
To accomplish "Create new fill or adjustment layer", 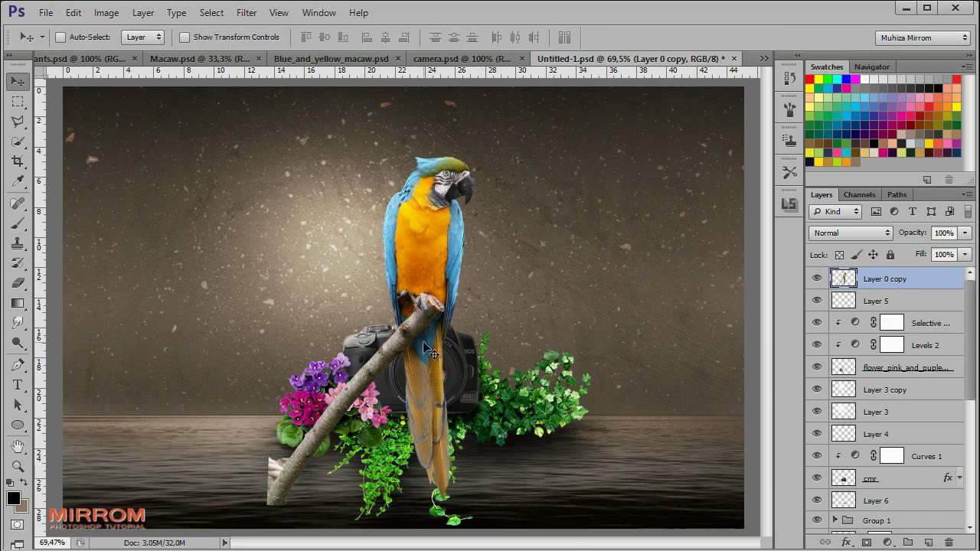I will (887, 542).
